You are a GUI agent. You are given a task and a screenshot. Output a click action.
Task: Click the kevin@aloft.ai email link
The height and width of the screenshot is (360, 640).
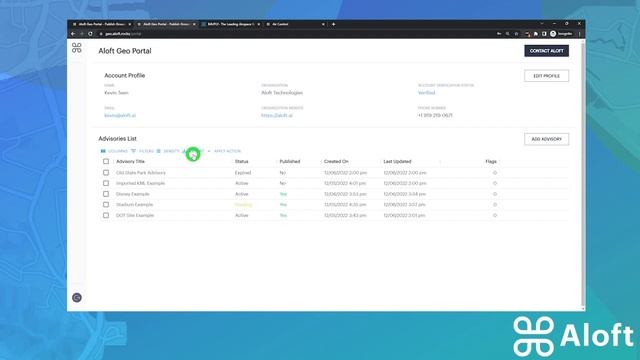(x=120, y=116)
